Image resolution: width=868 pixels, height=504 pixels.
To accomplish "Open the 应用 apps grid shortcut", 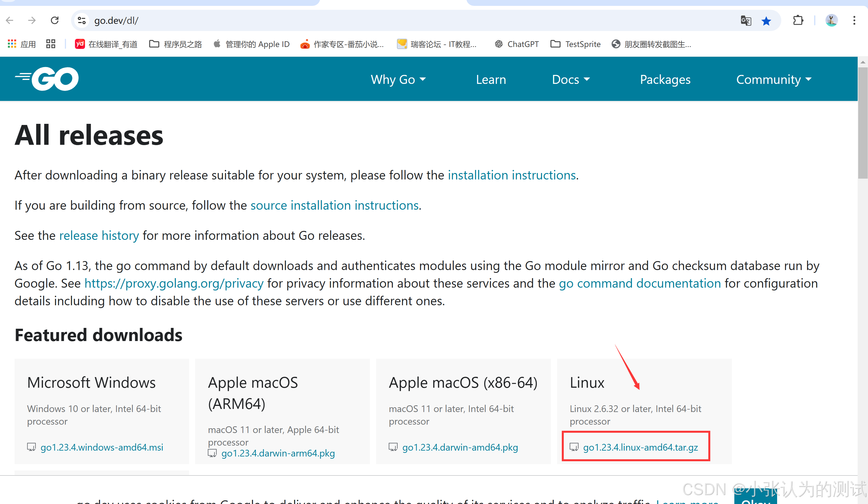I will (x=21, y=44).
